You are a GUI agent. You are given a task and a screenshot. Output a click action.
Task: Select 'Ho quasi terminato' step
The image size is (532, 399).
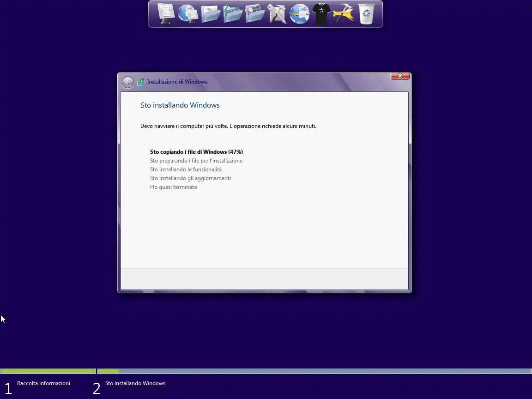173,187
